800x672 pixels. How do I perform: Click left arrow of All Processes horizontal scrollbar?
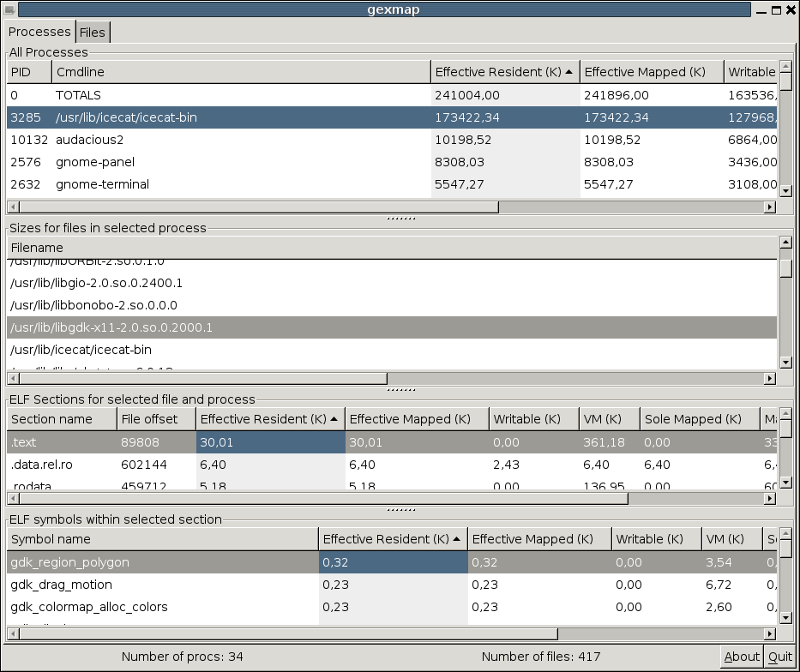[x=13, y=207]
